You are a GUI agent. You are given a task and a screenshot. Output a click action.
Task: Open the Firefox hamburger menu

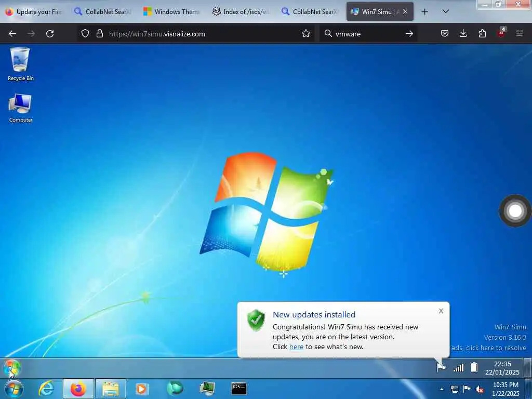tap(520, 34)
